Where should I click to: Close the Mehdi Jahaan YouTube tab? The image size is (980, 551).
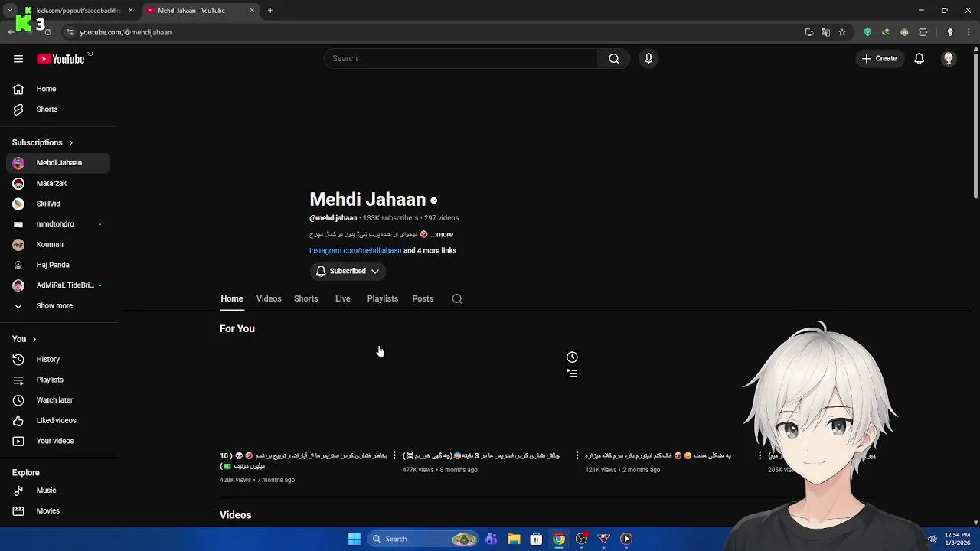coord(252,11)
